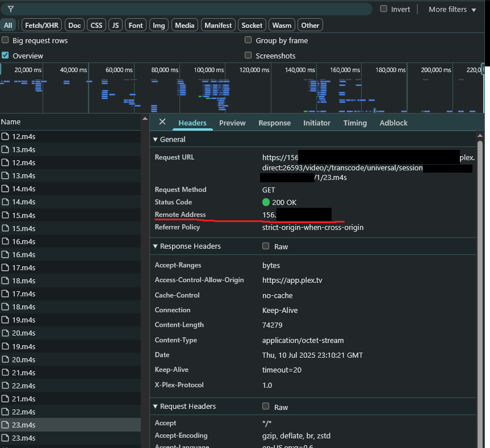Click the 100,000 ms overview marker

pos(209,70)
